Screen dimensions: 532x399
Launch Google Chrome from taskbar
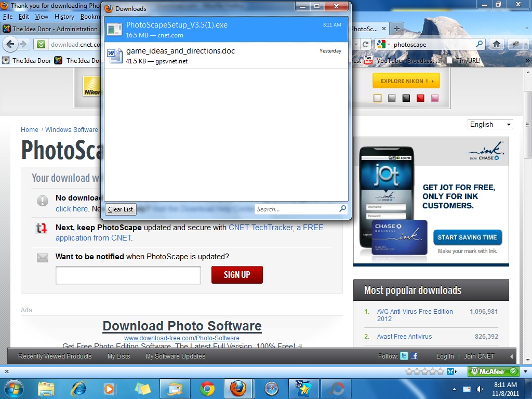point(207,389)
